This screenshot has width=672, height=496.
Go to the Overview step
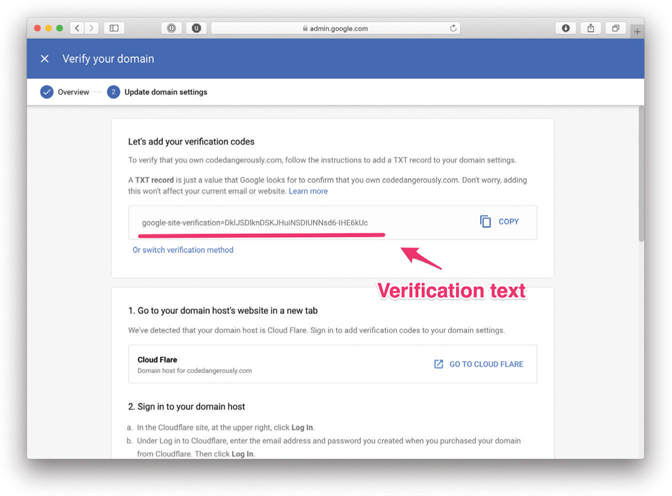point(65,92)
